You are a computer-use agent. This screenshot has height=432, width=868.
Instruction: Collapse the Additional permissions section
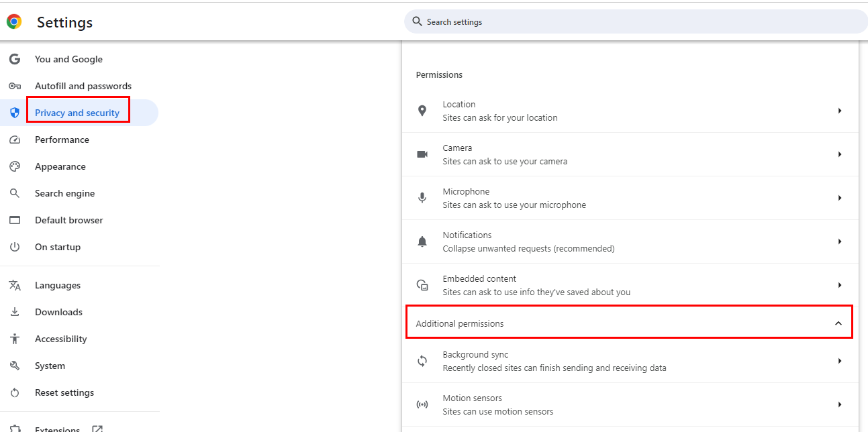(x=838, y=323)
